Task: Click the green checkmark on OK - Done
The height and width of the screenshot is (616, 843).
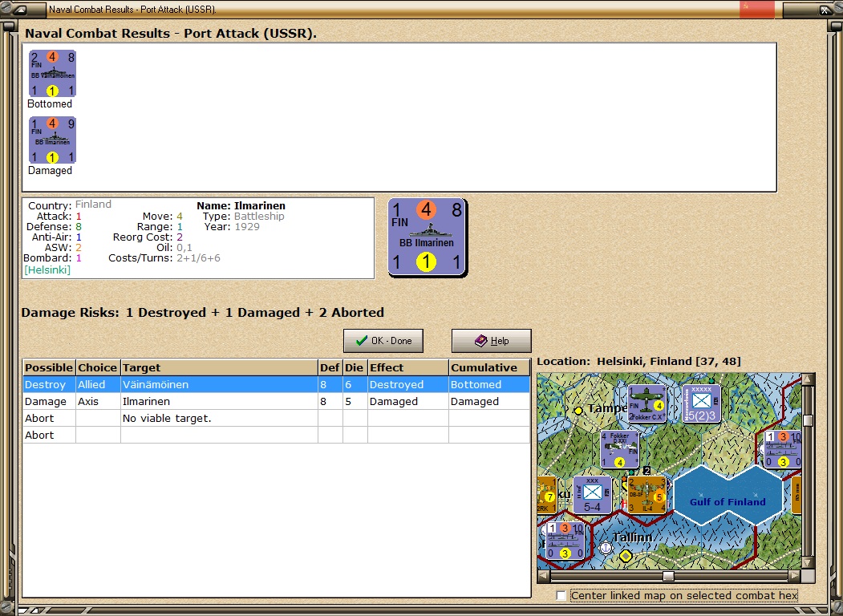Action: [x=362, y=341]
